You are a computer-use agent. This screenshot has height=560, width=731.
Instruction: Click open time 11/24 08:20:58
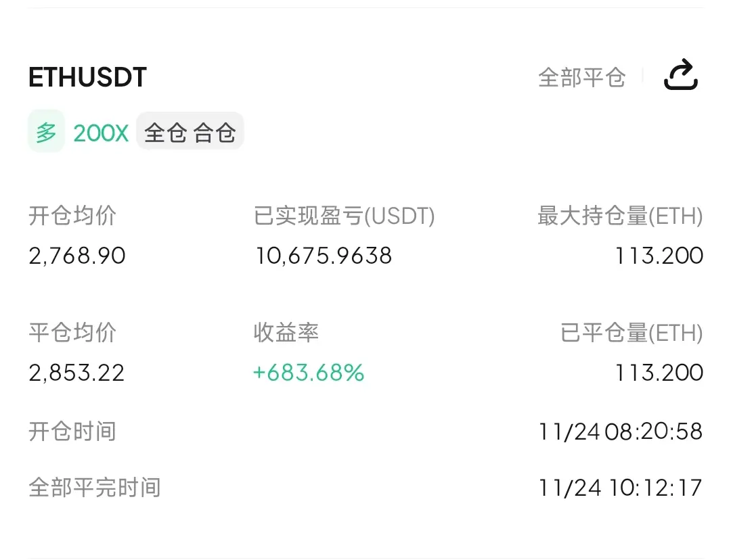click(620, 431)
